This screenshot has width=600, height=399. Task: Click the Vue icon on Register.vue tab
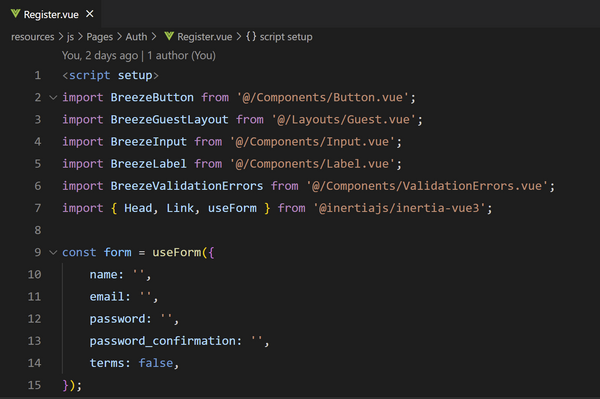15,14
